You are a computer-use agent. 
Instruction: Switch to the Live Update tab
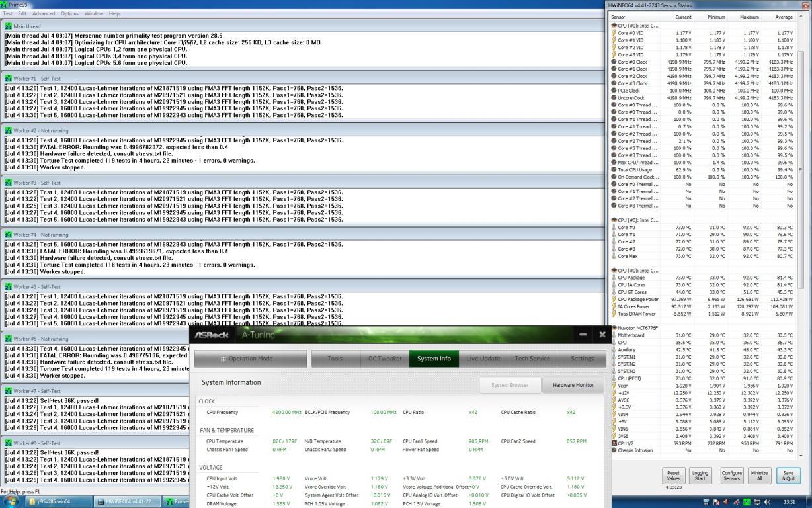(483, 359)
